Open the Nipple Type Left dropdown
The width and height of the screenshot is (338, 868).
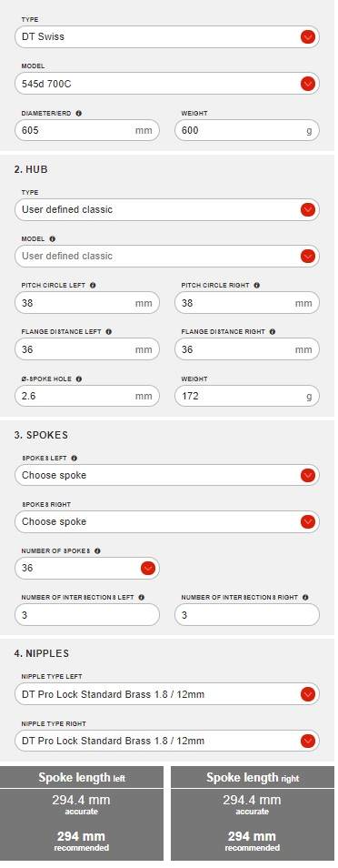167,694
